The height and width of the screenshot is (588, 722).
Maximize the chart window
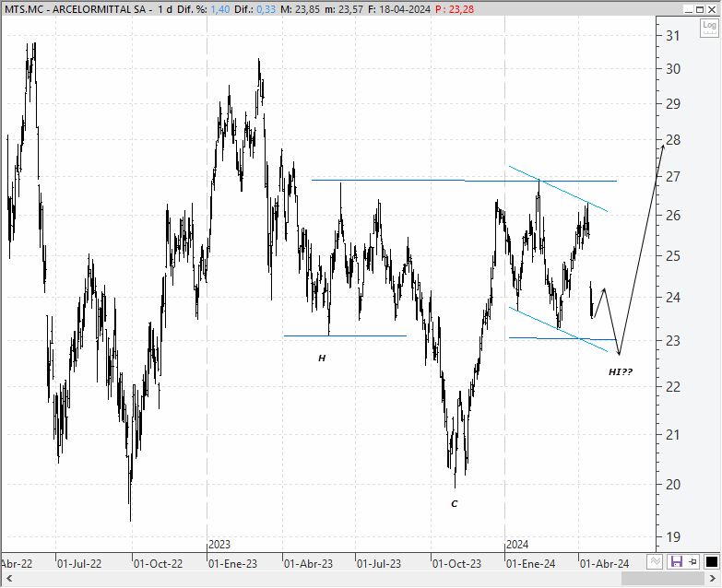pyautogui.click(x=700, y=9)
